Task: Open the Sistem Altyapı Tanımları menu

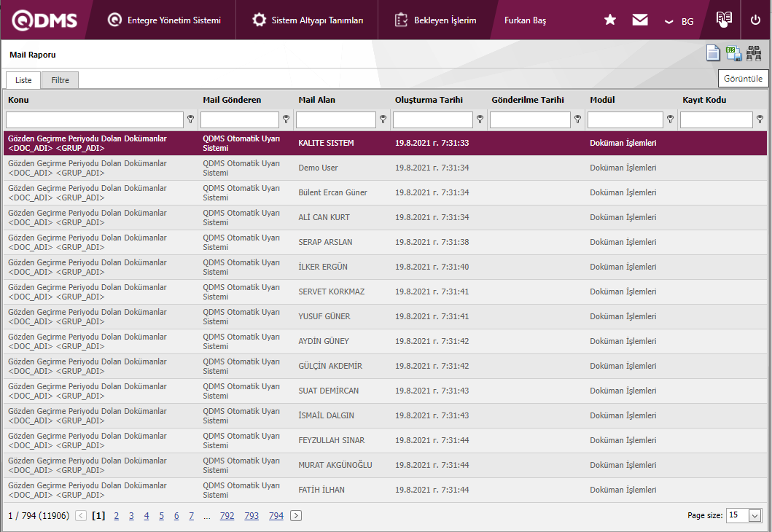Action: 308,20
